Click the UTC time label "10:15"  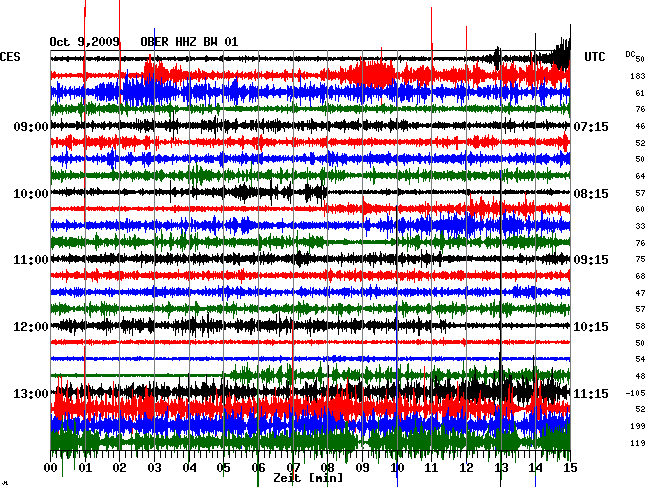(x=591, y=327)
